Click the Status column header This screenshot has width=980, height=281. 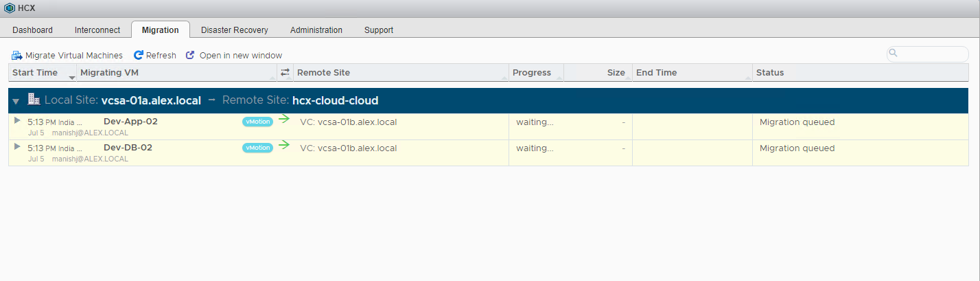tap(769, 73)
